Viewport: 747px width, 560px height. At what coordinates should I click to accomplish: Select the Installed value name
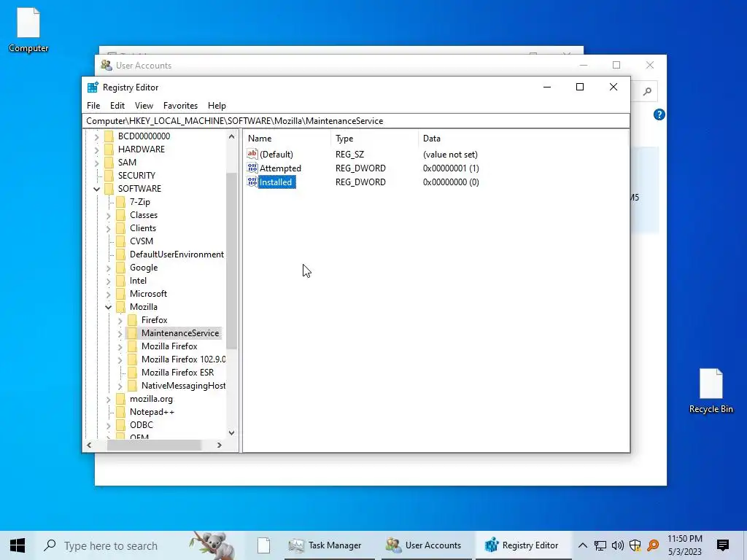276,182
